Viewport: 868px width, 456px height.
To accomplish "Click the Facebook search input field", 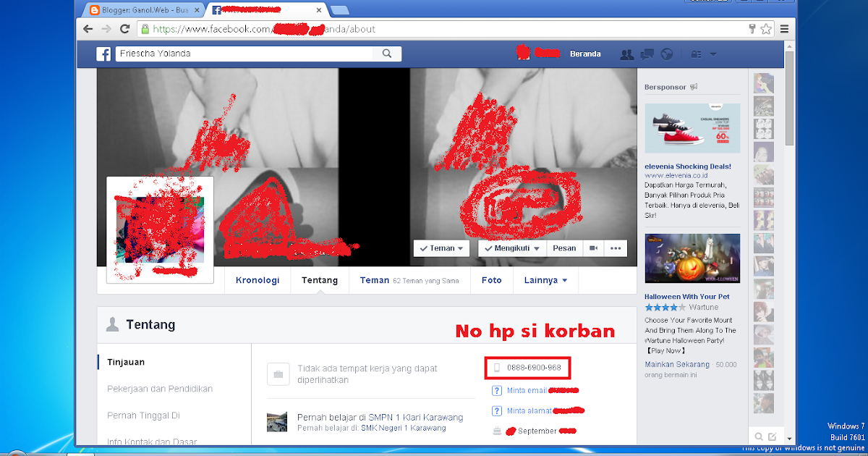I will click(244, 54).
